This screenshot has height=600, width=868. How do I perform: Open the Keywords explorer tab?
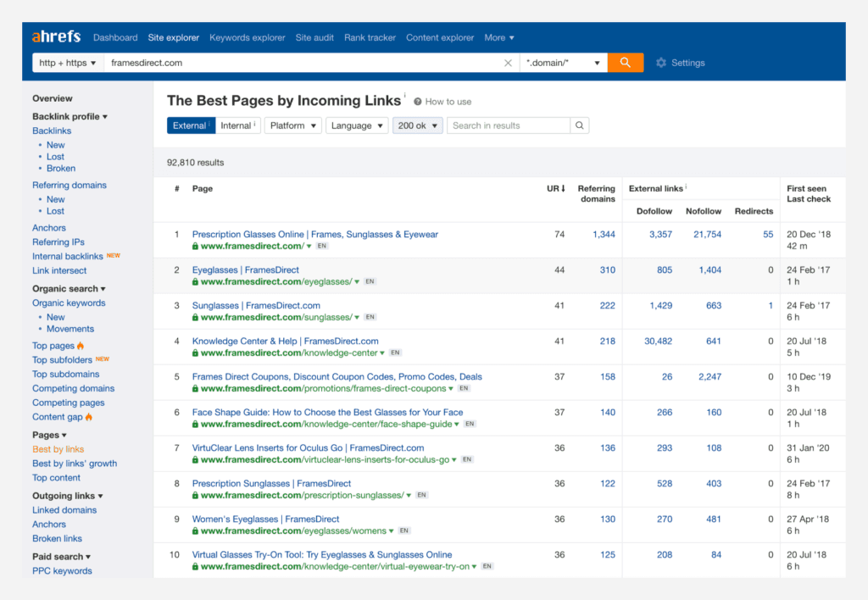(x=247, y=37)
